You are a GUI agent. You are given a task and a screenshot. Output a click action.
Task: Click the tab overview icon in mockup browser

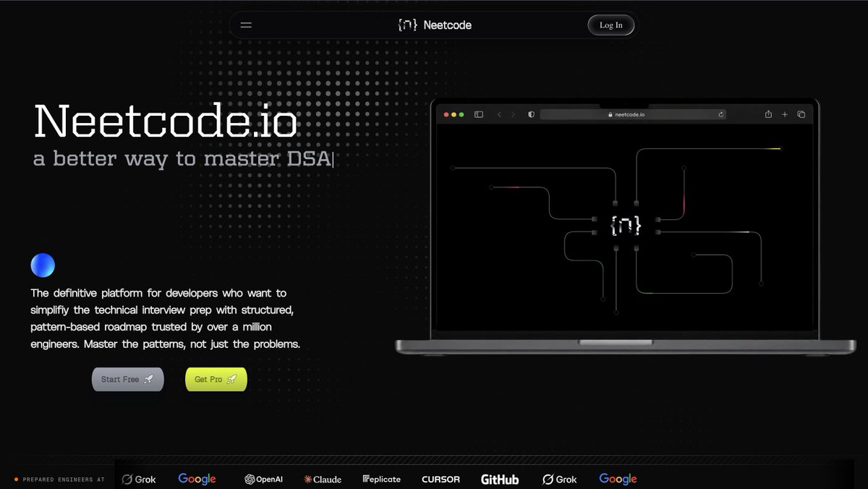(x=801, y=114)
